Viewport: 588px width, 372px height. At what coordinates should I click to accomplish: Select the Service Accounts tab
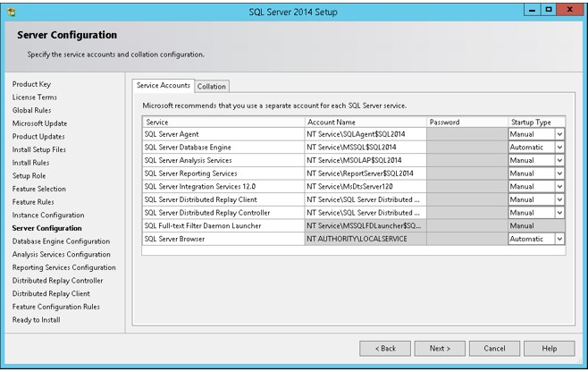tap(164, 86)
